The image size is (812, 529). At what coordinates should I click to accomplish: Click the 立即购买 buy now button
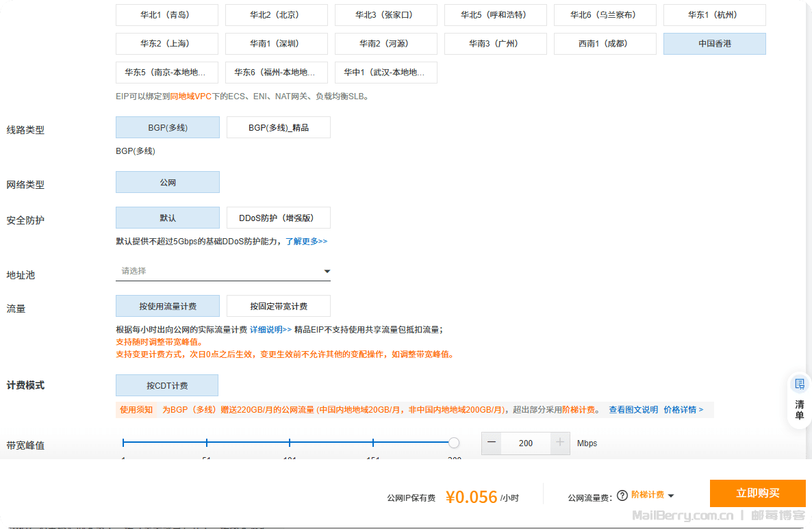tap(757, 493)
